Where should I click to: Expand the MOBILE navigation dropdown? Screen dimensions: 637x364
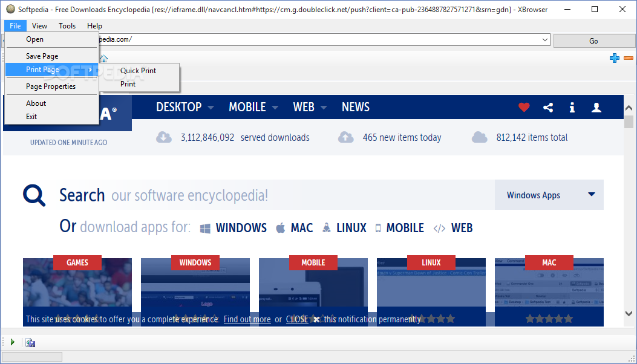coord(275,108)
